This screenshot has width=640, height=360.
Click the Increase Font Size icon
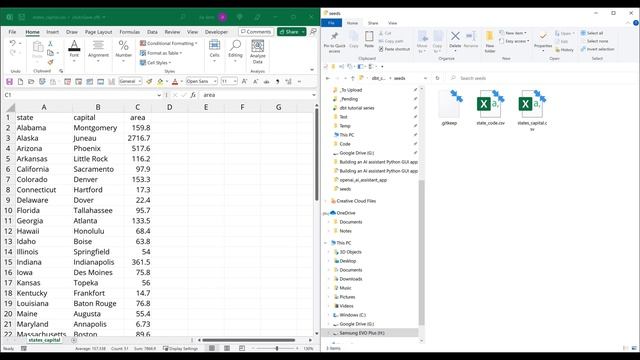(x=244, y=82)
